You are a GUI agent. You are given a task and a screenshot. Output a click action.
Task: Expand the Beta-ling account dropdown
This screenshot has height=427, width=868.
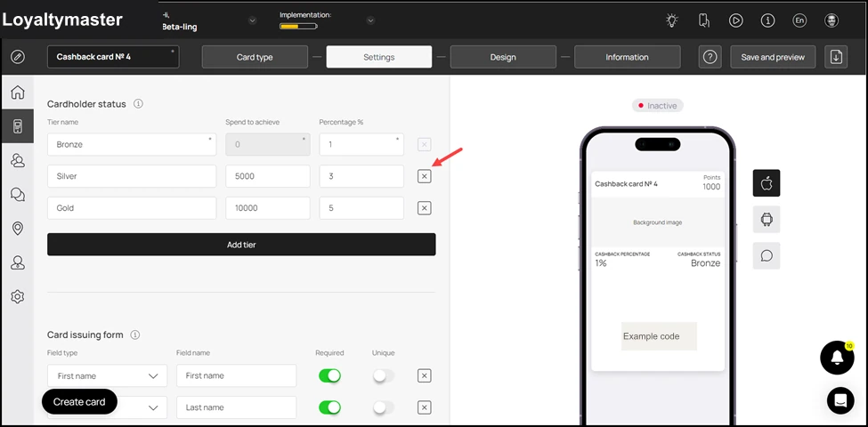(253, 21)
